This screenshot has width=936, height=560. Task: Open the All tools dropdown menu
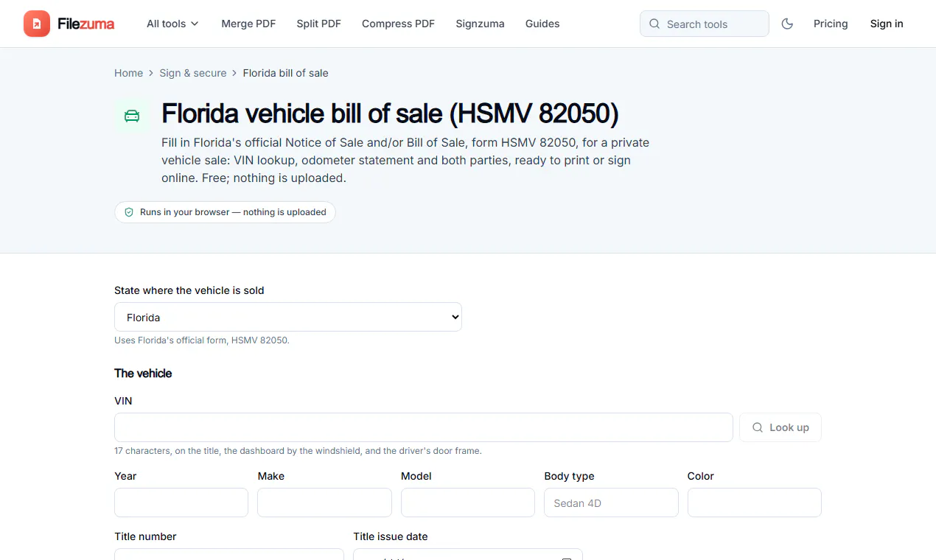[172, 24]
